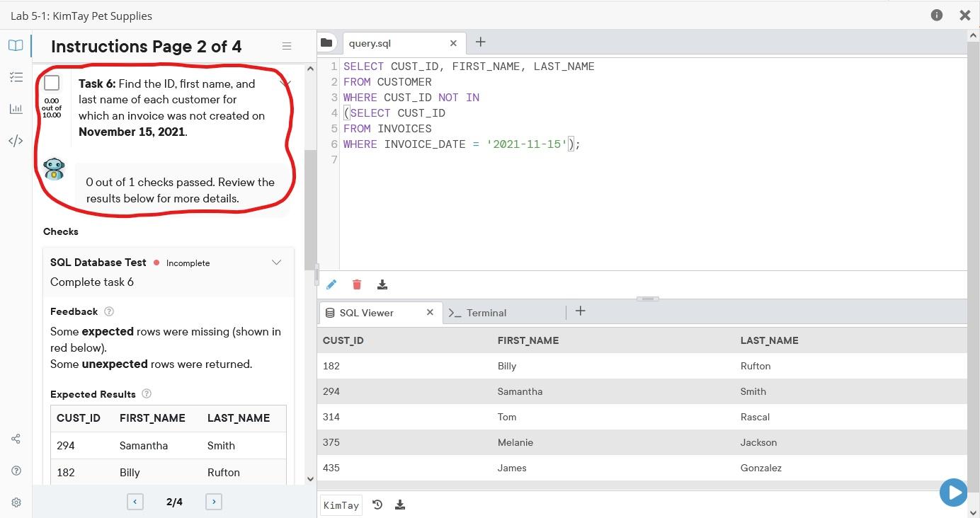
Task: Edit the query using the pencil icon
Action: pyautogui.click(x=331, y=284)
